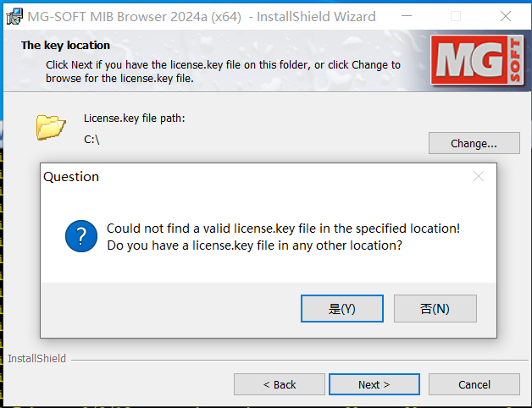Click the blue question mark icon
Image resolution: width=532 pixels, height=408 pixels.
(x=81, y=236)
